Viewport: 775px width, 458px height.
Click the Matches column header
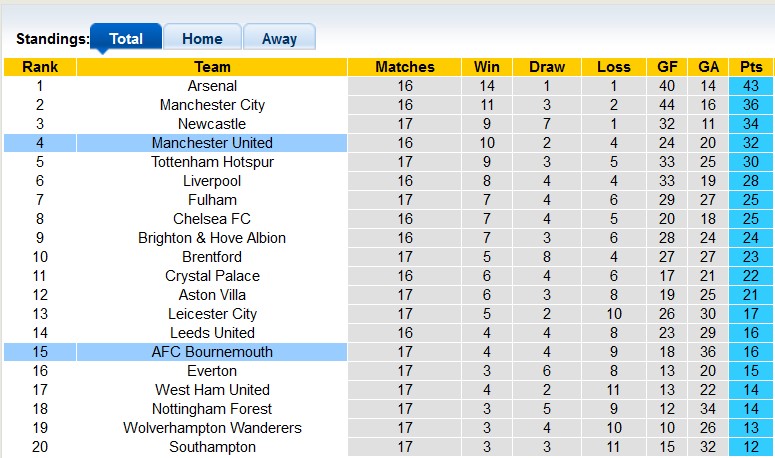(x=405, y=67)
